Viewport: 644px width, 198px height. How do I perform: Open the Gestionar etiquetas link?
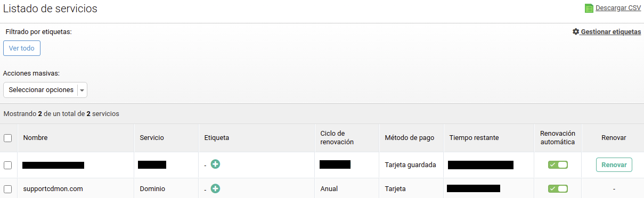610,32
